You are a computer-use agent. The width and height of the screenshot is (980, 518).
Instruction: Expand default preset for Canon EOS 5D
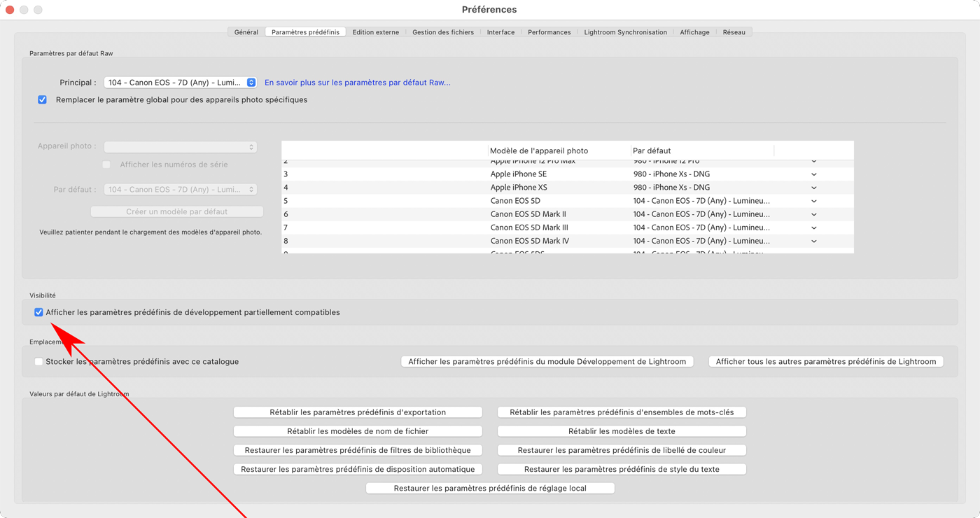813,201
